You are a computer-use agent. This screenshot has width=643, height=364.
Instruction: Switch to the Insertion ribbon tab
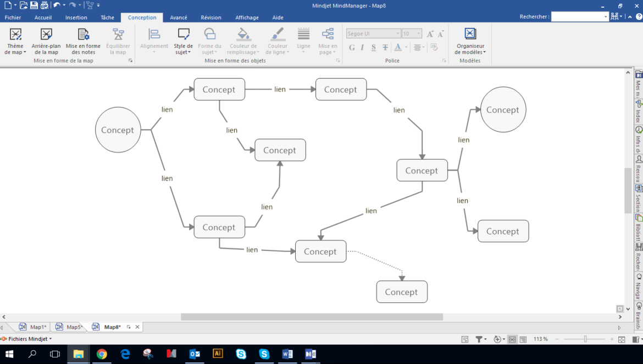[x=76, y=18]
